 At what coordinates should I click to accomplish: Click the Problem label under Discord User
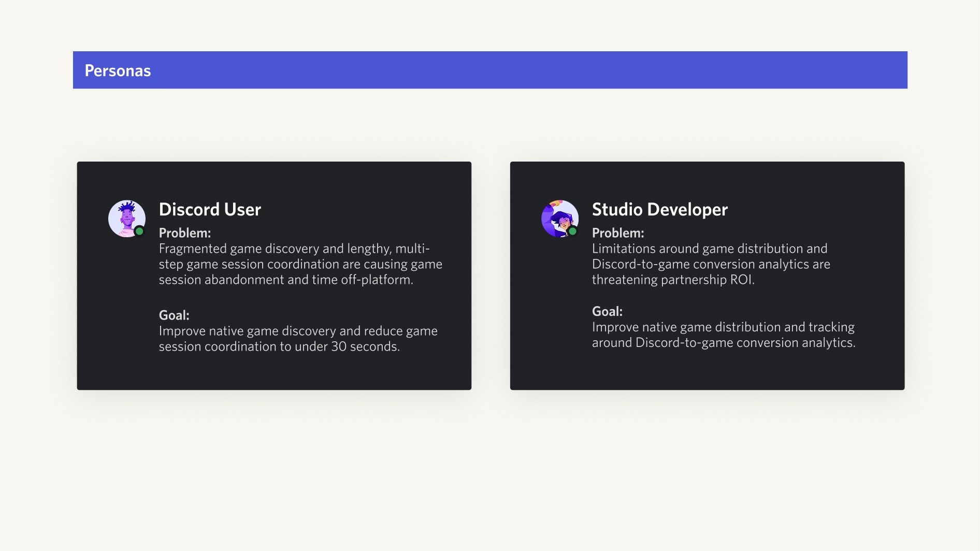pos(184,233)
